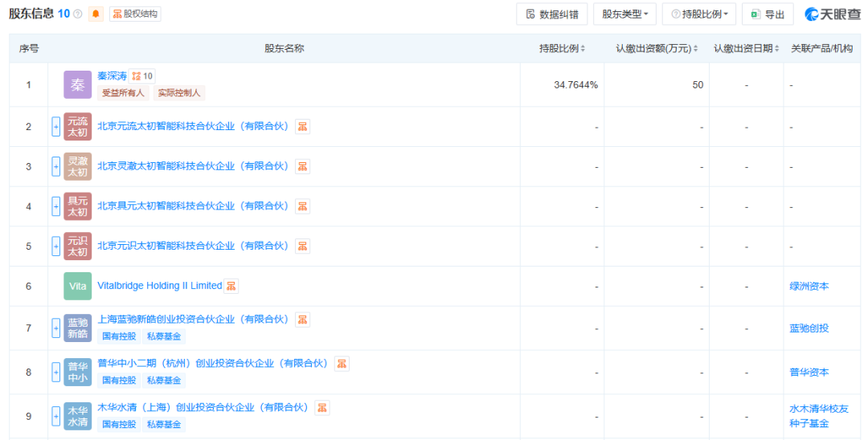
Task: Open the 持股比例 filter dropdown
Action: click(699, 14)
